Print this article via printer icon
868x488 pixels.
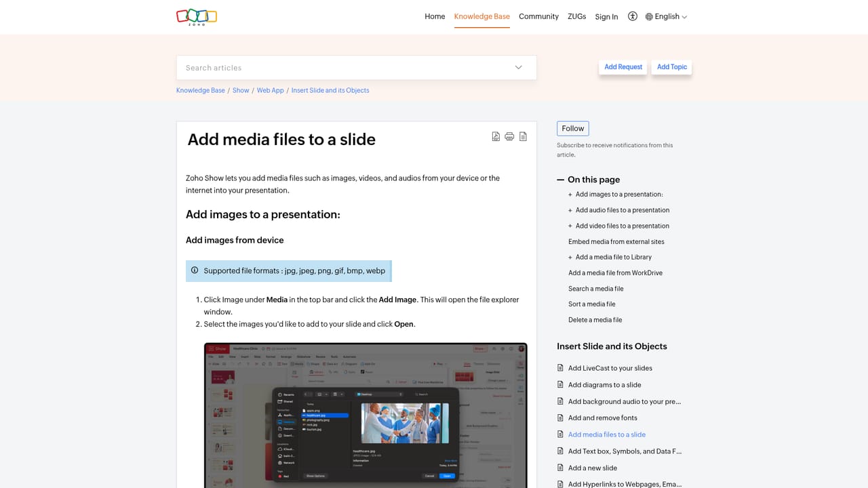509,137
